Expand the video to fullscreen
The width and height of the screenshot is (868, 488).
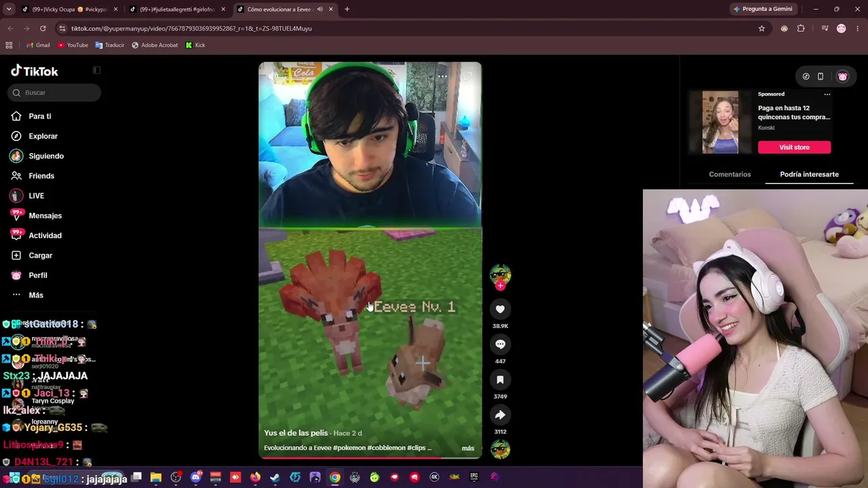pos(467,76)
